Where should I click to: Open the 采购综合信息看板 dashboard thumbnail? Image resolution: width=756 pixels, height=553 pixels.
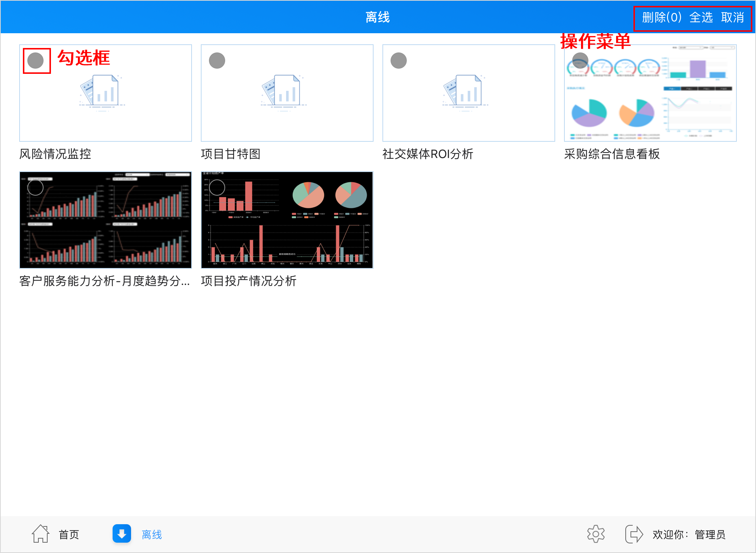coord(650,93)
